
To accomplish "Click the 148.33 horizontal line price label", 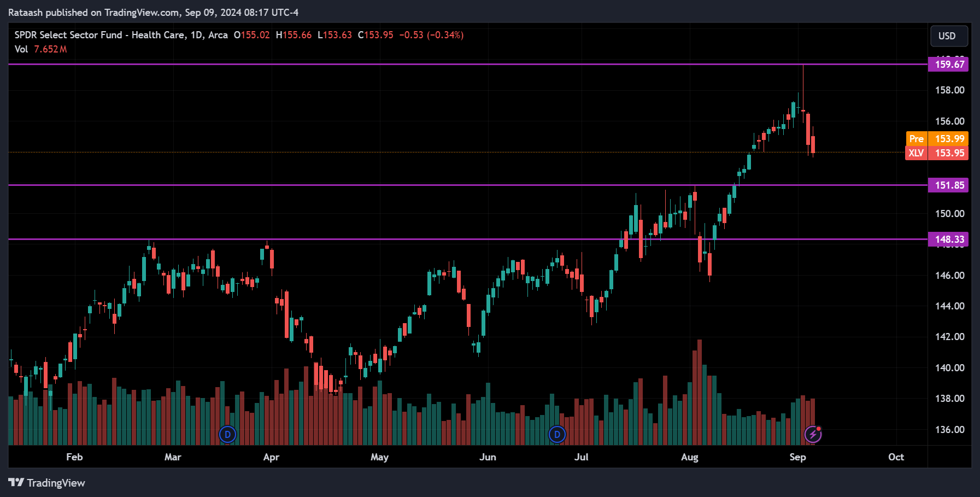I will pyautogui.click(x=948, y=239).
